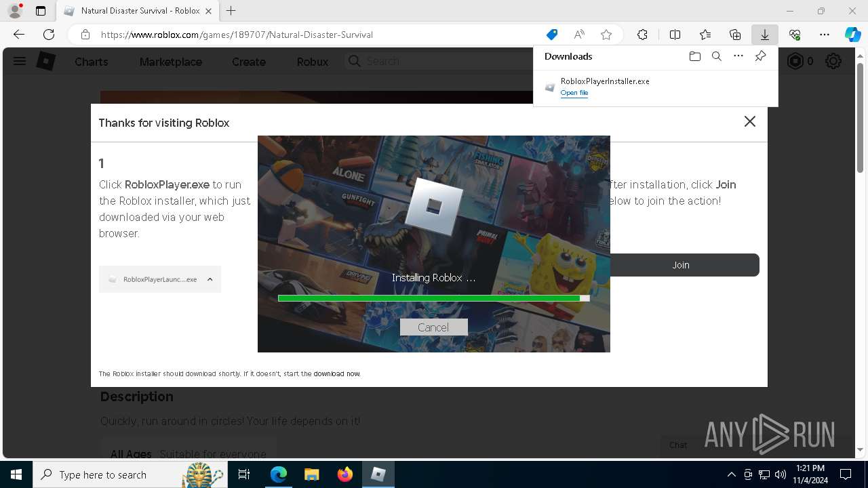The width and height of the screenshot is (868, 488).
Task: Open the volume control tray icon
Action: point(780,474)
